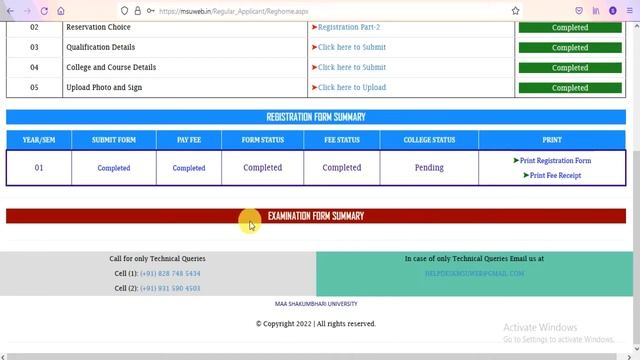640x360 pixels.
Task: Click the Completed value under Fee Status
Action: (342, 167)
